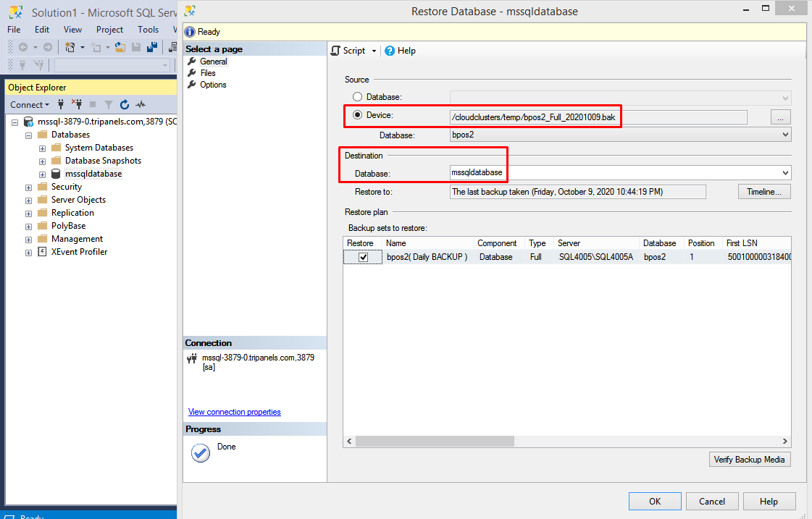Viewport: 812px width, 519px height.
Task: Uncheck Restore checkbox for bpos2 backup set
Action: 363,257
